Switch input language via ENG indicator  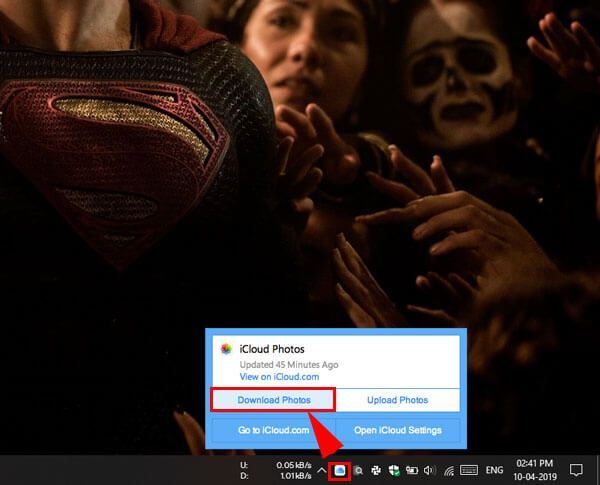(494, 470)
